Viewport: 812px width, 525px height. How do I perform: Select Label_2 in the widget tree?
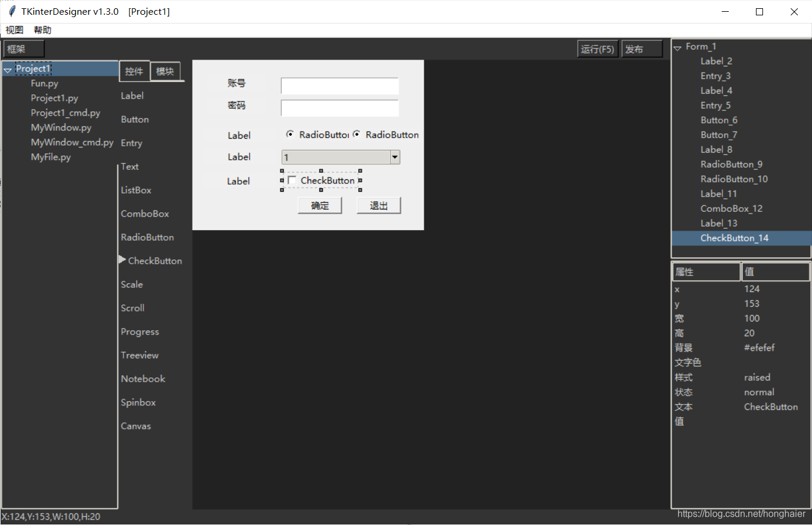pos(716,61)
